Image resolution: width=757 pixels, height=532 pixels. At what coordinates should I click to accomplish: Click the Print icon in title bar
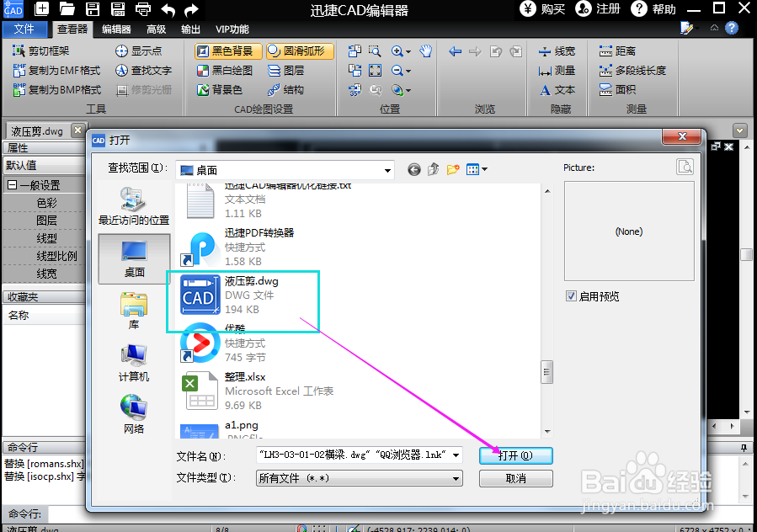[143, 8]
